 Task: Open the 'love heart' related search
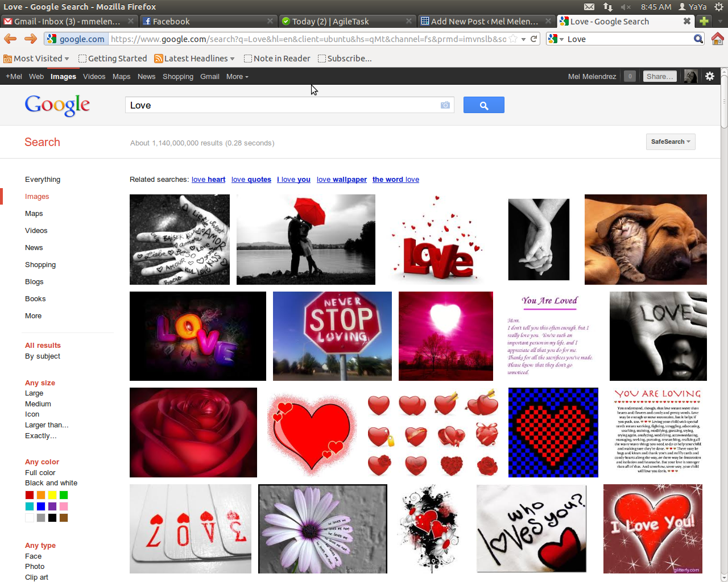pos(208,180)
